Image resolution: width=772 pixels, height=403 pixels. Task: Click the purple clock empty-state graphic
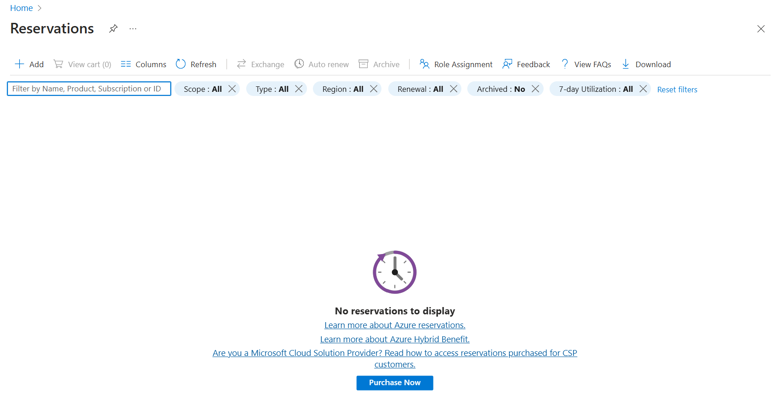[x=394, y=272]
